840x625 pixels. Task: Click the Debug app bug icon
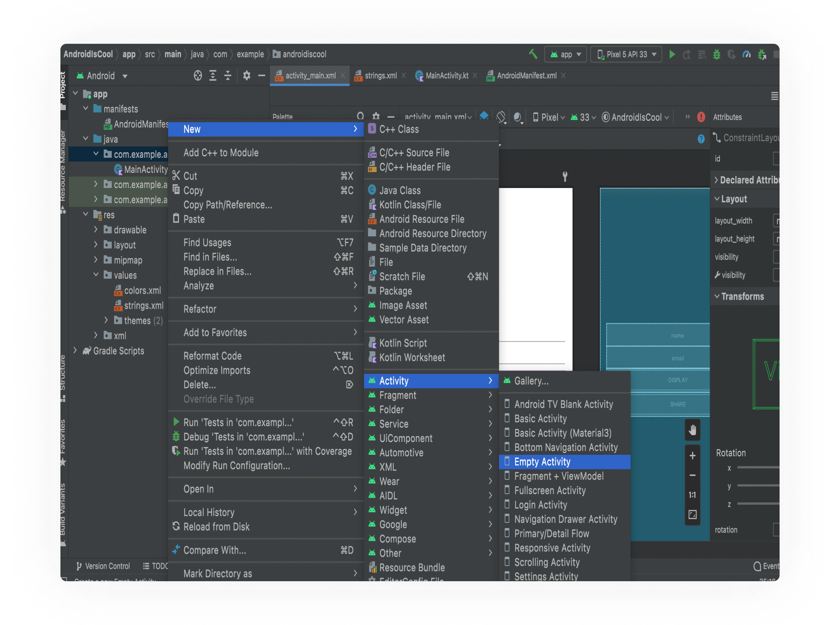click(716, 54)
